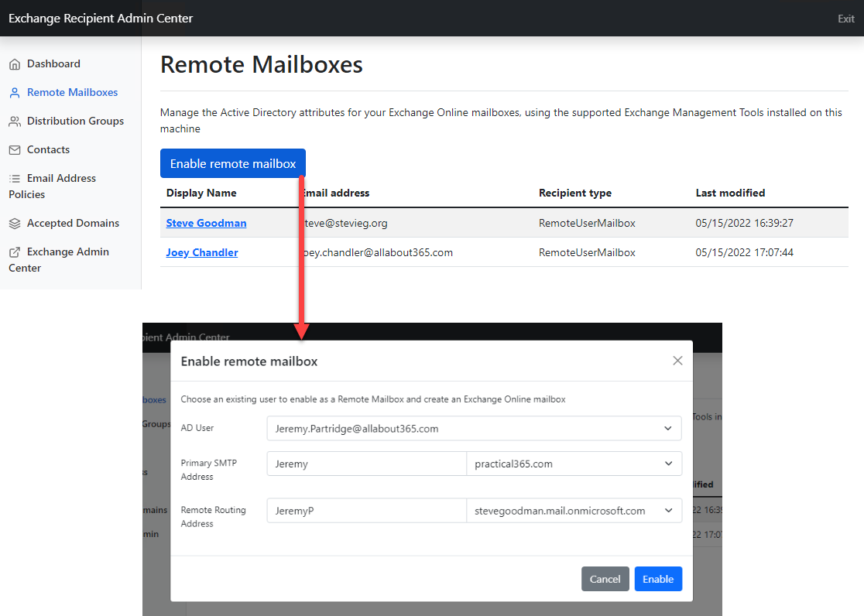The image size is (864, 616).
Task: Open Steve Goodman's mailbox details
Action: 206,222
